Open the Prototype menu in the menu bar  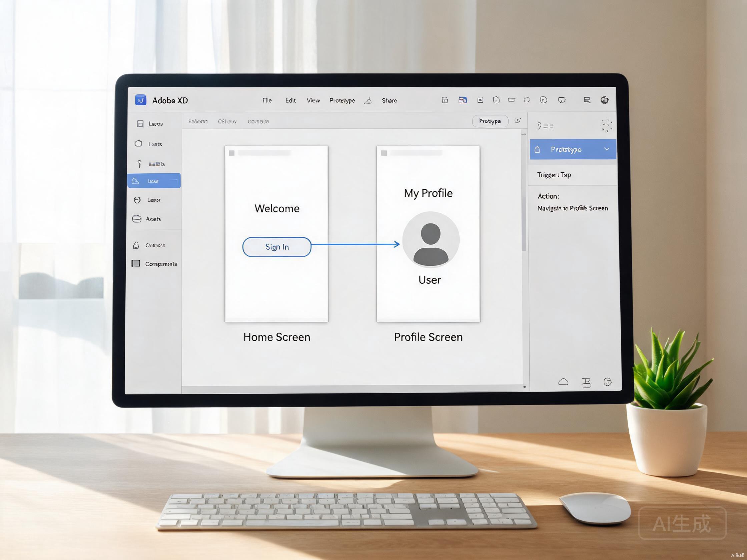(342, 101)
